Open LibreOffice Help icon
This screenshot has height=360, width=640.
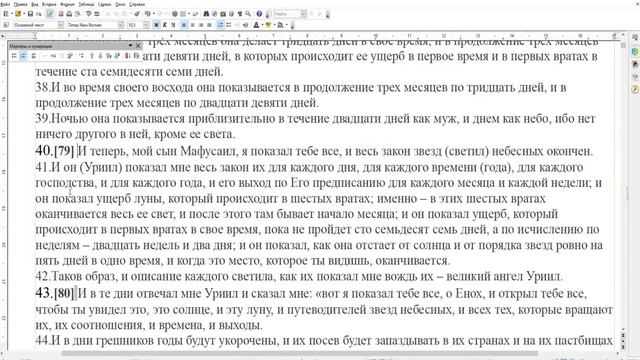click(x=259, y=14)
